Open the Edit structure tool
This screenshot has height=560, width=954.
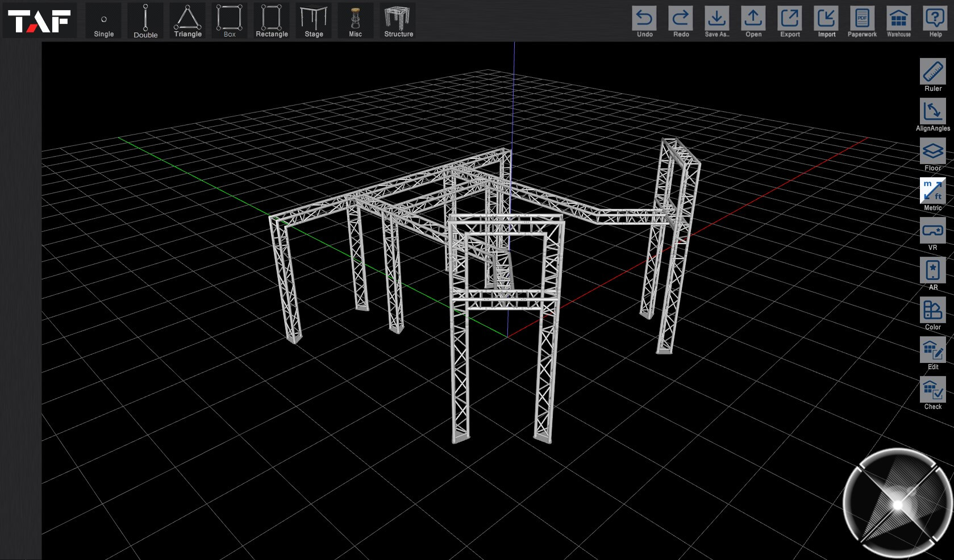coord(933,353)
